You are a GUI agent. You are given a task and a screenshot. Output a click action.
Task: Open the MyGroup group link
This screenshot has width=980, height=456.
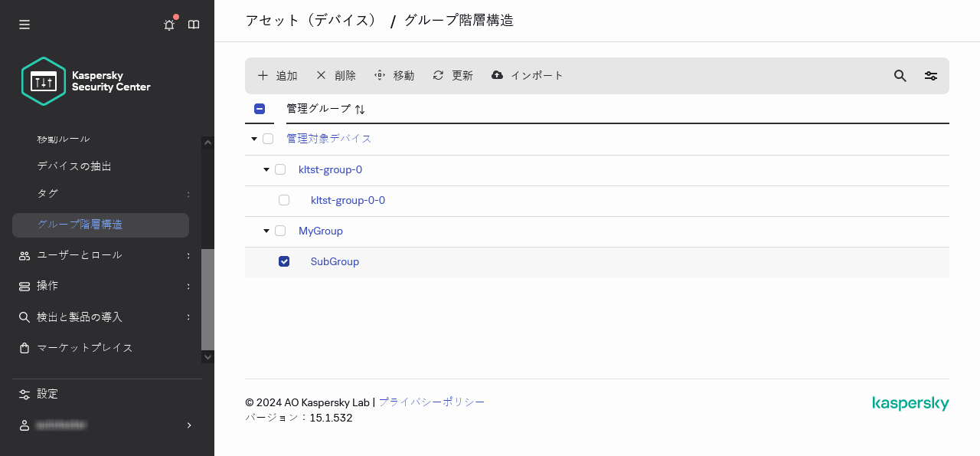(320, 231)
